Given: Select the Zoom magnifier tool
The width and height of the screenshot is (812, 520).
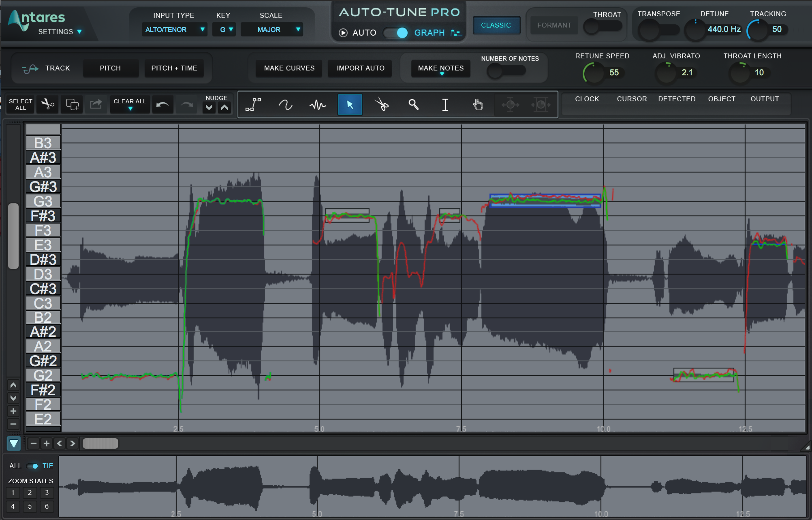Looking at the screenshot, I should [x=414, y=104].
